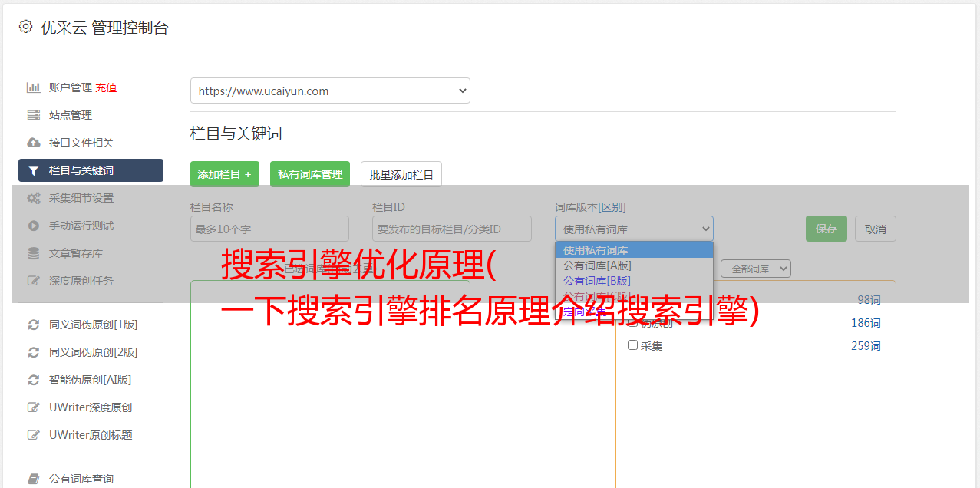Image resolution: width=980 pixels, height=488 pixels.
Task: Click the database icon for 文章暂存库
Action: point(34,253)
